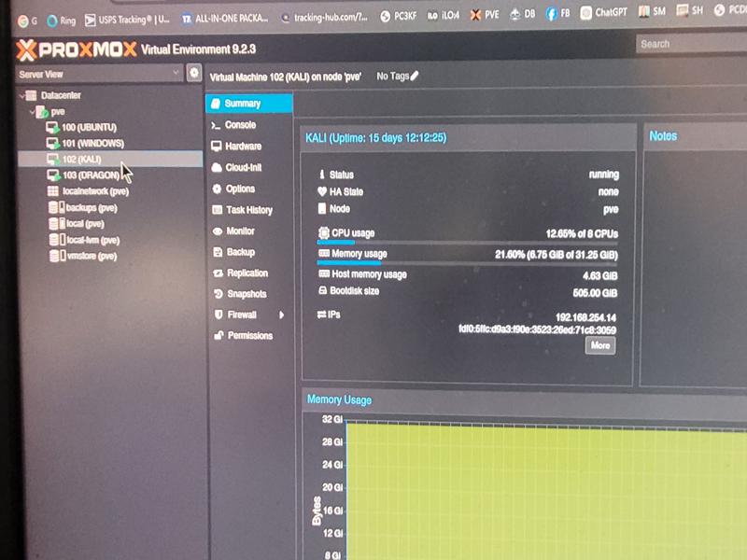Viewport: 747px width, 560px height.
Task: Edit tags with the pencil icon
Action: pyautogui.click(x=414, y=76)
